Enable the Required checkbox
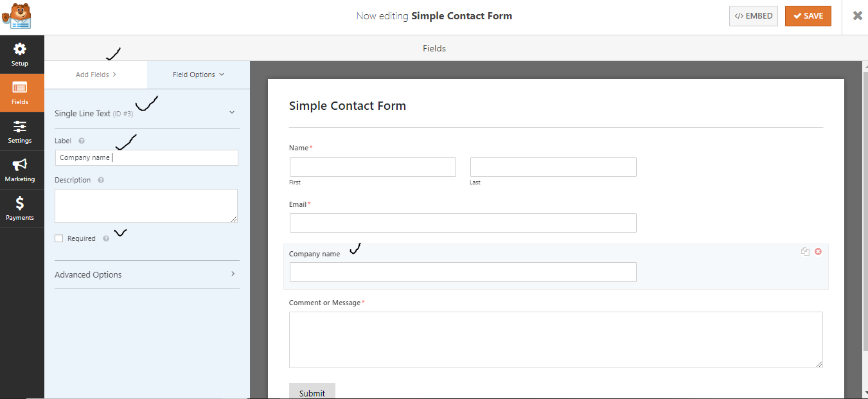868x399 pixels. coord(59,238)
